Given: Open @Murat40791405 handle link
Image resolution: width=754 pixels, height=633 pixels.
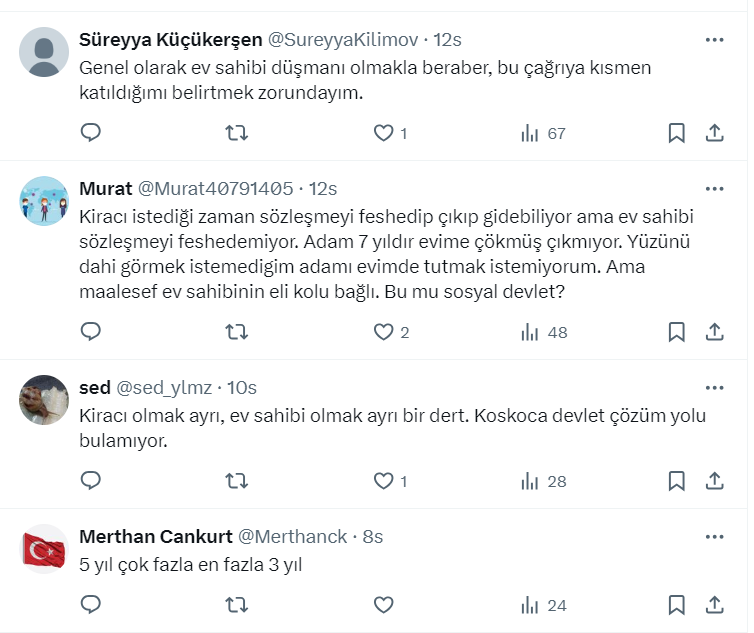Looking at the screenshot, I should click(x=214, y=188).
